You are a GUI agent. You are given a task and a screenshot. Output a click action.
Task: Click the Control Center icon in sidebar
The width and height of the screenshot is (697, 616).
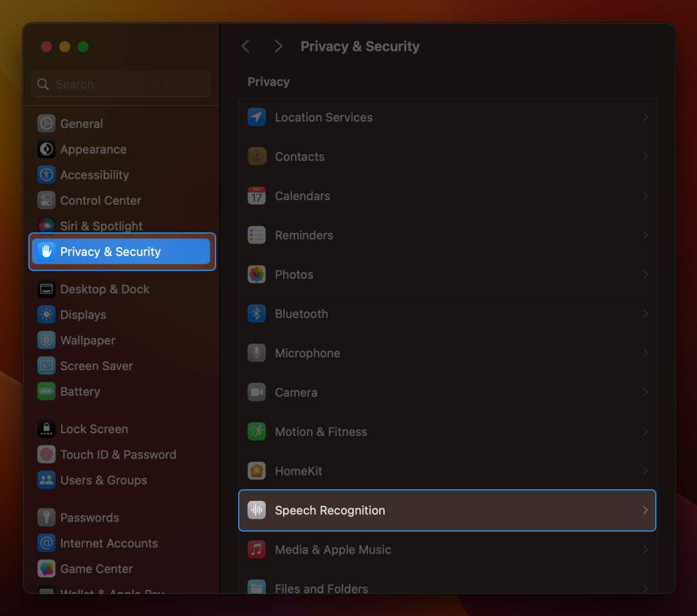(x=46, y=200)
